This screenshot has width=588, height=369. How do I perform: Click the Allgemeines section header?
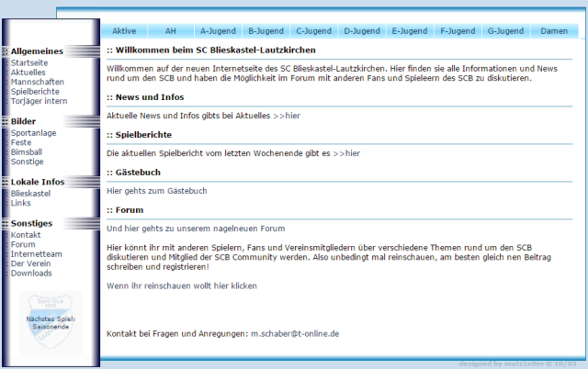[x=37, y=50]
